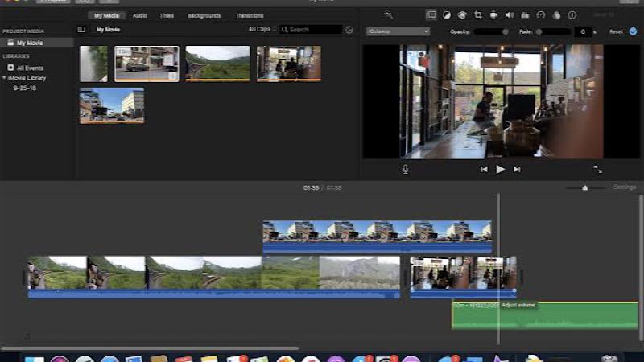This screenshot has width=644, height=362.
Task: Click the cafe clip in timeline
Action: (x=464, y=277)
